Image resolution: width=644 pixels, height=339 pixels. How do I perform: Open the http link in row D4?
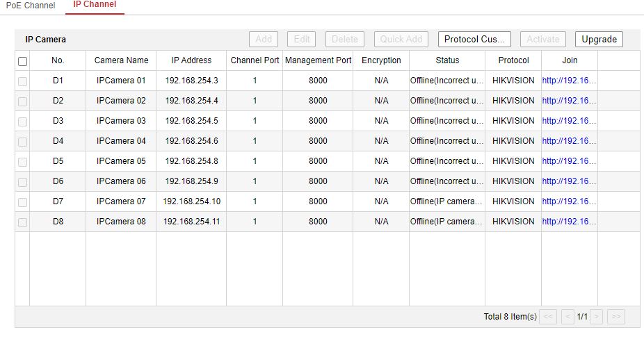pos(569,141)
